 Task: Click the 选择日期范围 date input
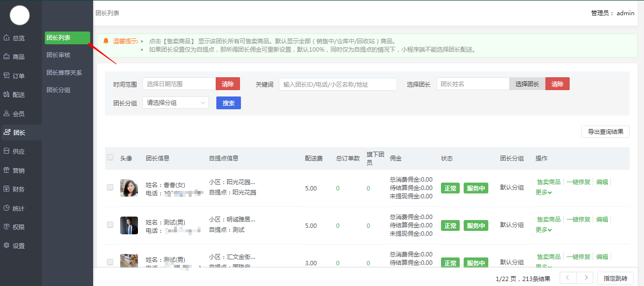coord(179,84)
